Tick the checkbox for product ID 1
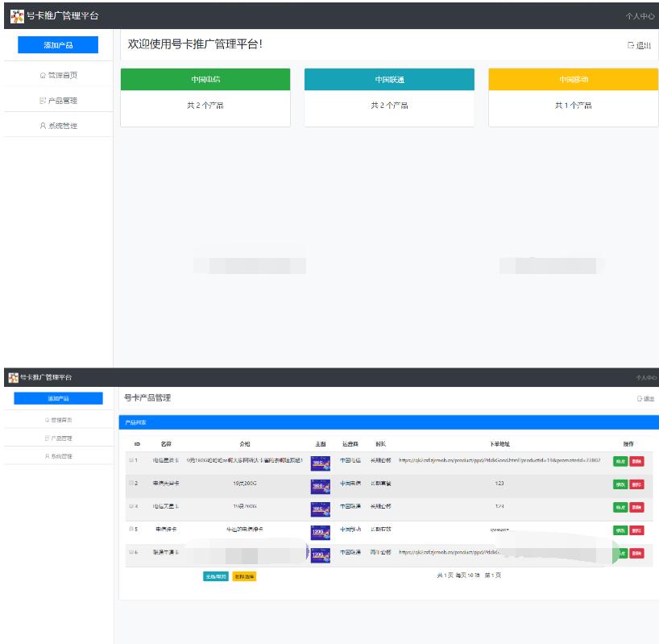 point(131,460)
